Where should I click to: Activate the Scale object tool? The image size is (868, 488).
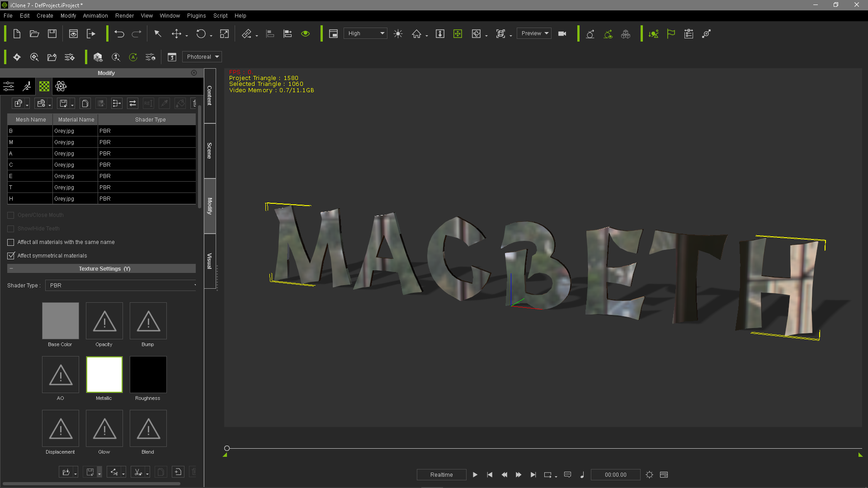224,33
